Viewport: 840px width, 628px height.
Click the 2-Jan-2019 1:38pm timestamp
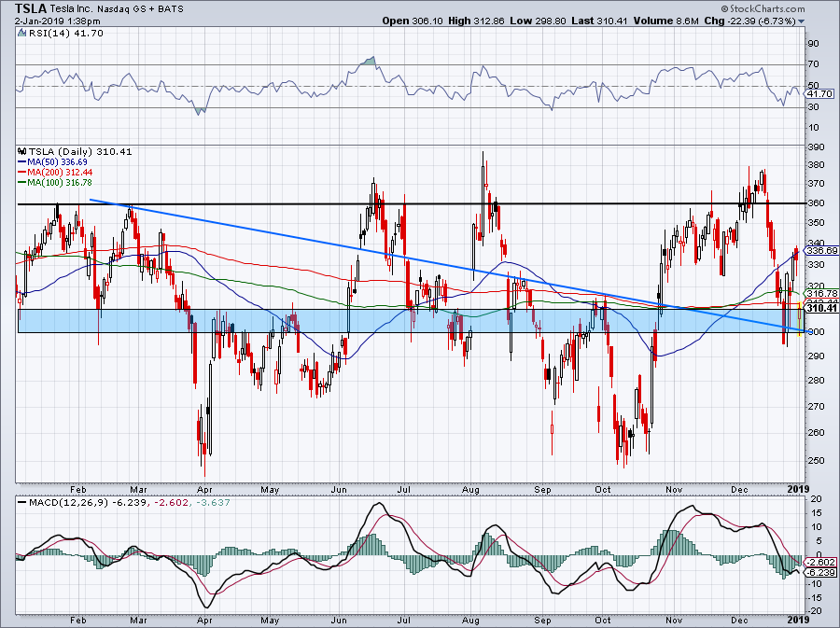(57, 21)
